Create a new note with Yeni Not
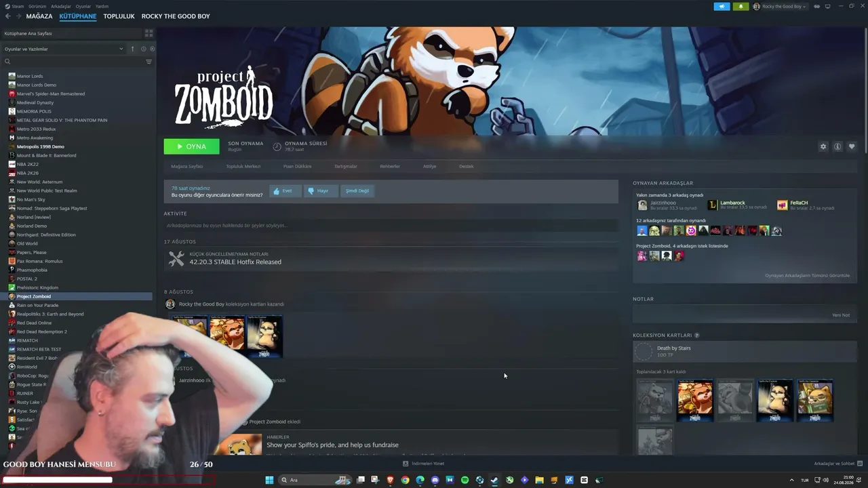Screen dimensions: 868x488 click(841, 315)
